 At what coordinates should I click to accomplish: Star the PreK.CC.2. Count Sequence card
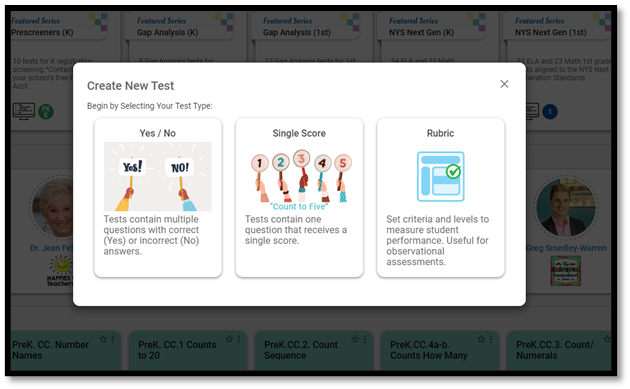tap(356, 339)
